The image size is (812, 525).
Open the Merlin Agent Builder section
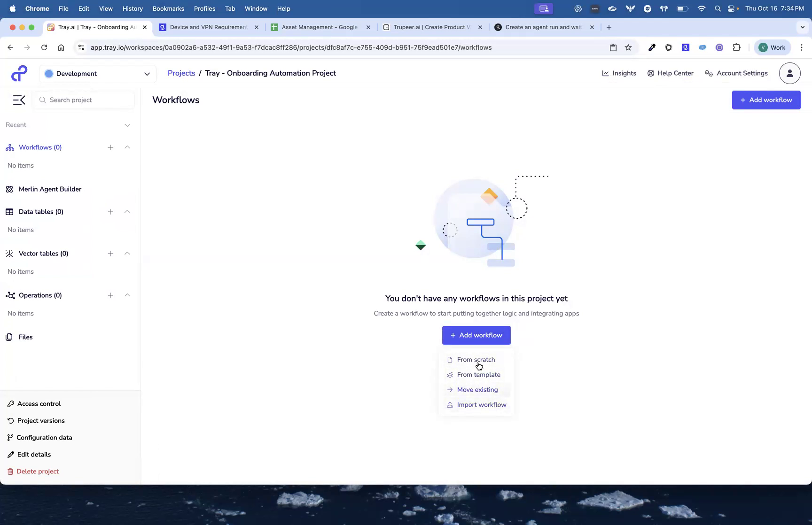point(49,189)
